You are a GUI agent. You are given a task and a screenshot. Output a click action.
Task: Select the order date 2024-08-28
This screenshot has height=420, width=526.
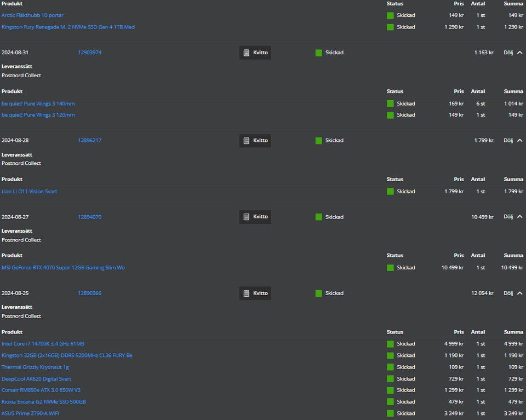[x=15, y=140]
